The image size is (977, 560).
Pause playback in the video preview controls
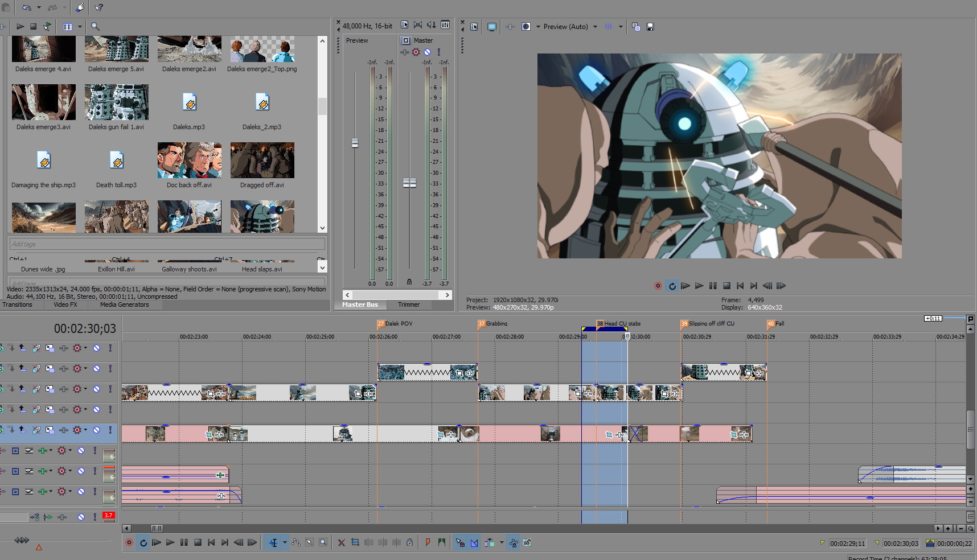713,286
